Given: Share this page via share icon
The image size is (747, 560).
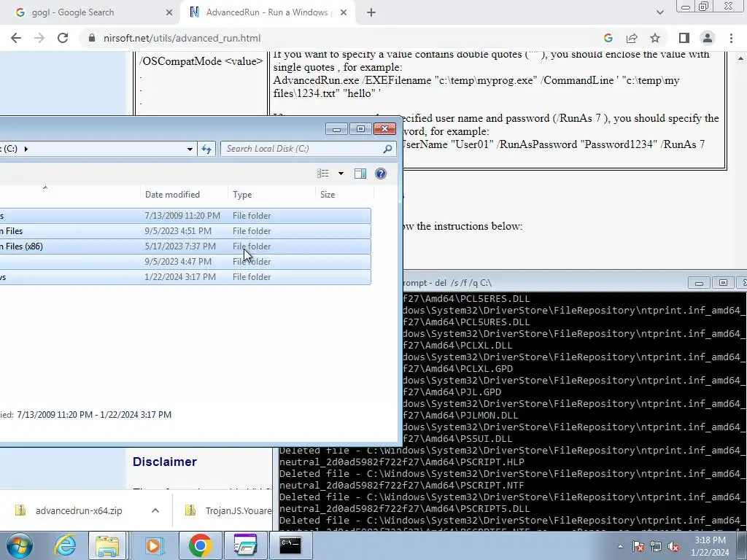Looking at the screenshot, I should [632, 38].
